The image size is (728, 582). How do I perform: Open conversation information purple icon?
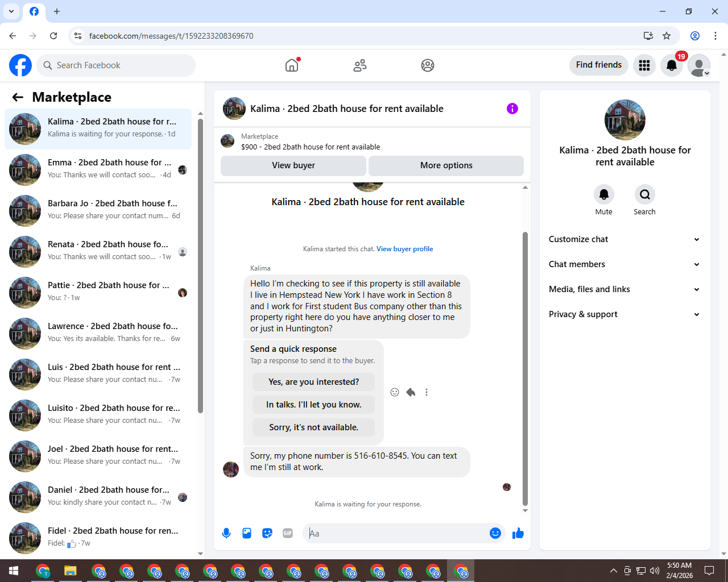[512, 109]
